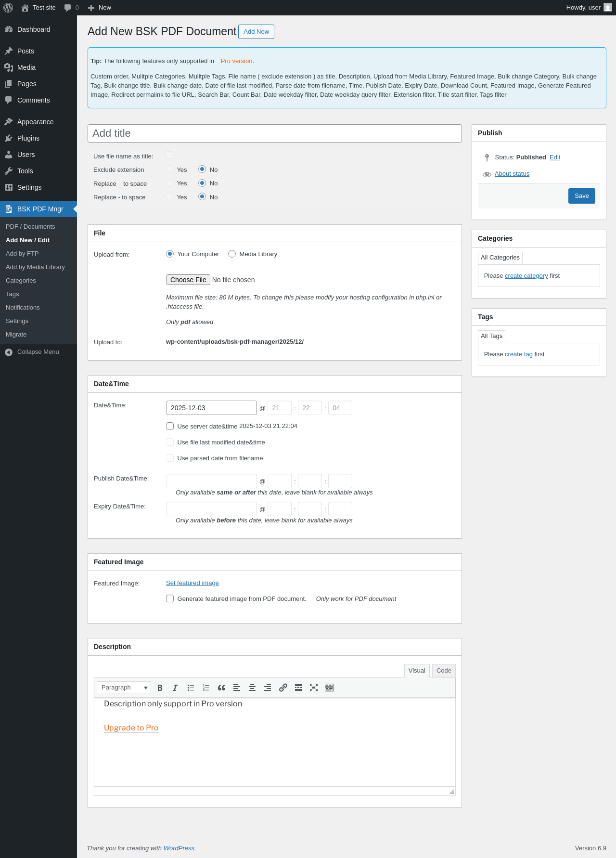The height and width of the screenshot is (858, 616).
Task: Open the Add by FTP submenu item
Action: [22, 254]
